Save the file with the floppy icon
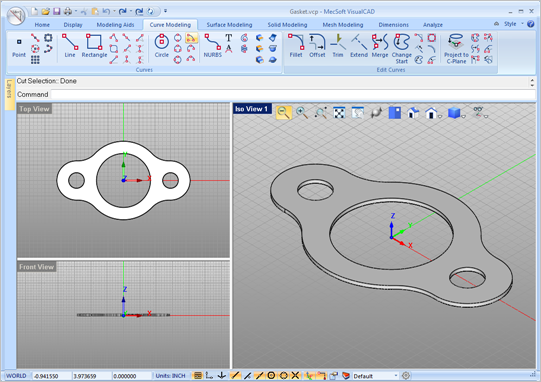 point(57,11)
